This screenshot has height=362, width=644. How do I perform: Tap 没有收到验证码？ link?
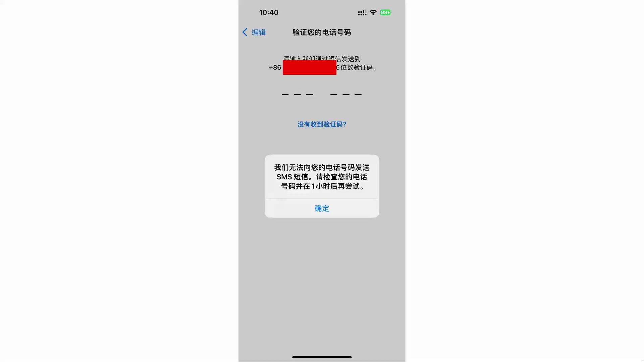point(322,124)
